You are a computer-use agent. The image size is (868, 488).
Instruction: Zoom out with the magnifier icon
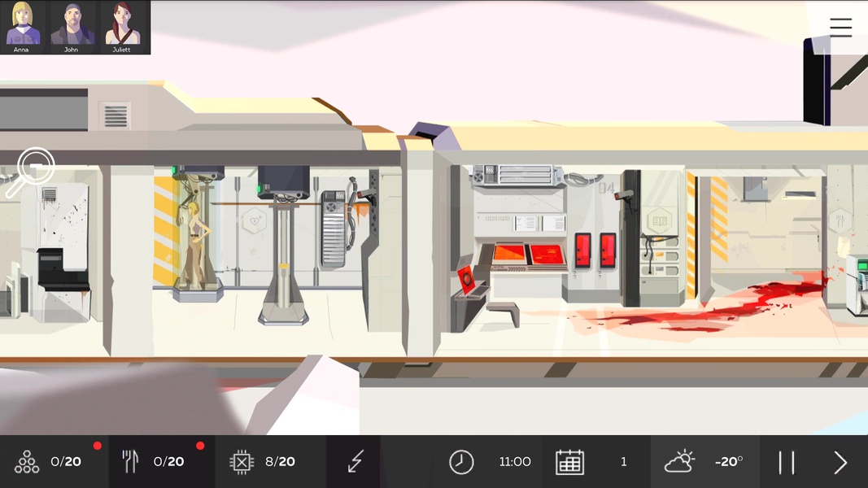(31, 172)
